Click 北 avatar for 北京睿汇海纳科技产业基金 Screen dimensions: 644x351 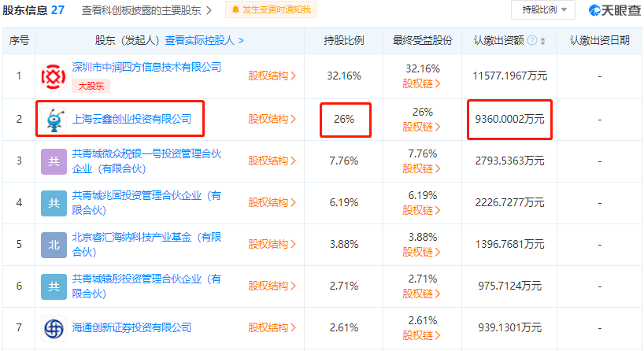(x=54, y=245)
